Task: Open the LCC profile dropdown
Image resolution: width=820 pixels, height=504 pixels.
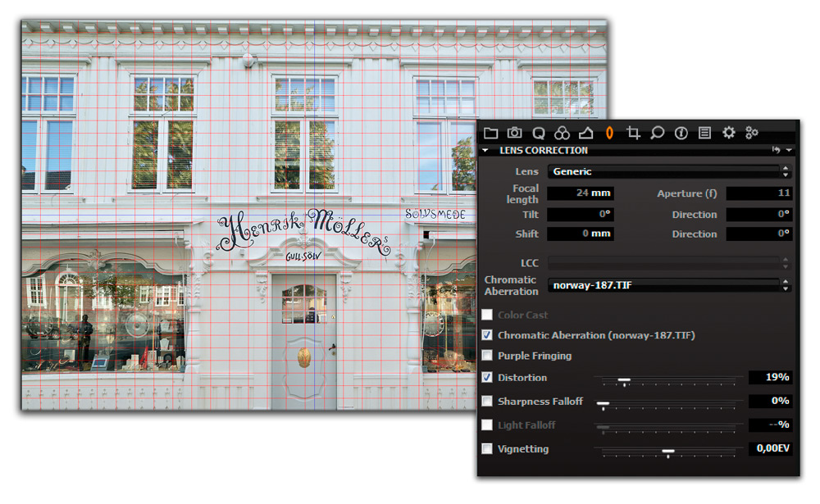Action: pyautogui.click(x=669, y=263)
